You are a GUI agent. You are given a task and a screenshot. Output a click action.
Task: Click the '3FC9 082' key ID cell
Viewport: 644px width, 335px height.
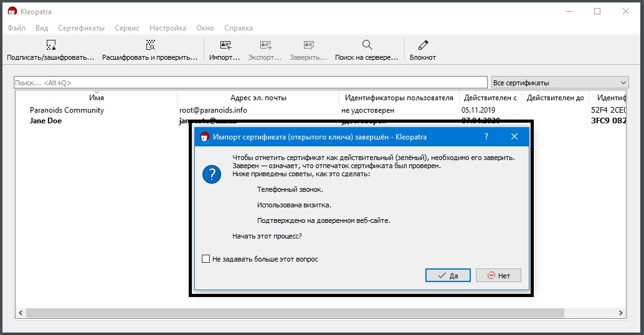click(x=608, y=121)
